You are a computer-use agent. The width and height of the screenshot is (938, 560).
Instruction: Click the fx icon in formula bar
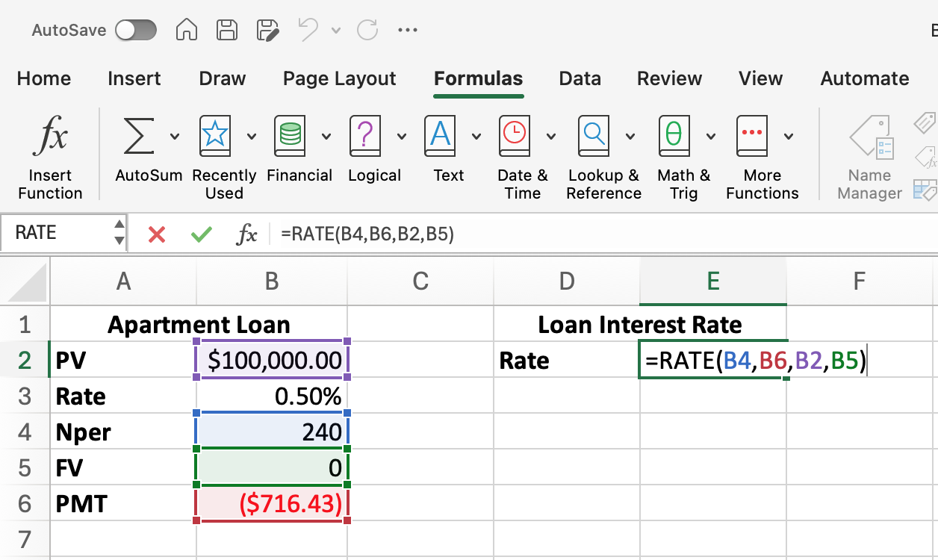click(247, 234)
